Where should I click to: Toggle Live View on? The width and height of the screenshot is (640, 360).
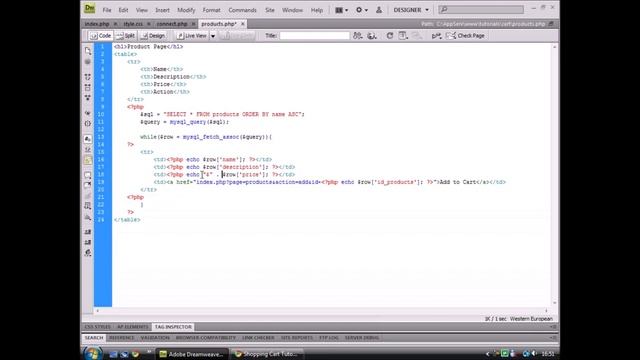pyautogui.click(x=192, y=36)
